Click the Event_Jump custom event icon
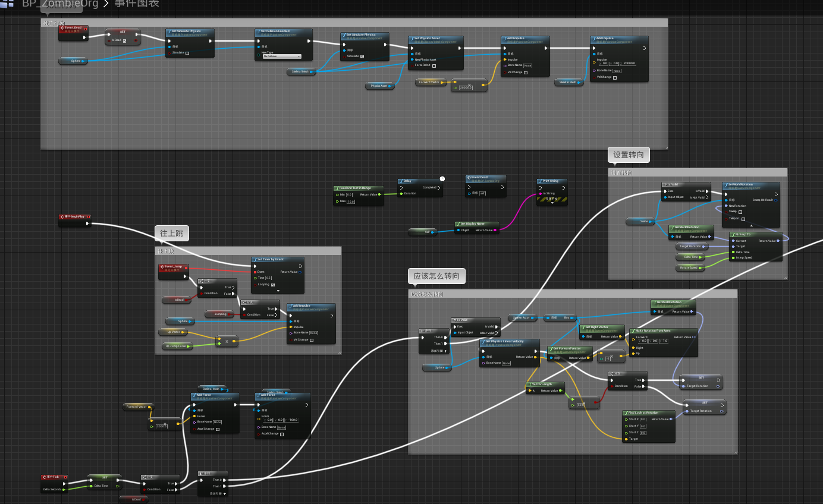Screen dimensions: 823x504 [162, 267]
